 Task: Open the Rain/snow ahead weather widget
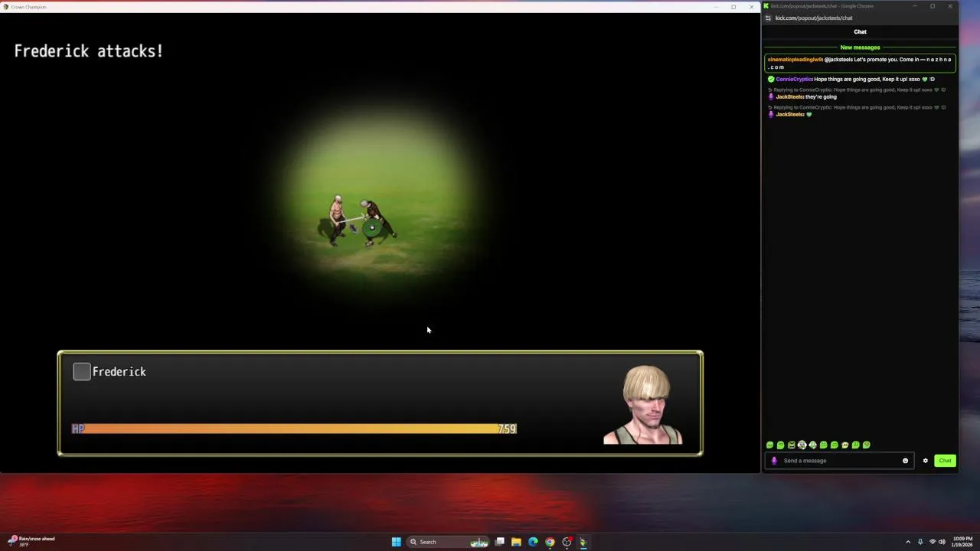click(x=32, y=542)
